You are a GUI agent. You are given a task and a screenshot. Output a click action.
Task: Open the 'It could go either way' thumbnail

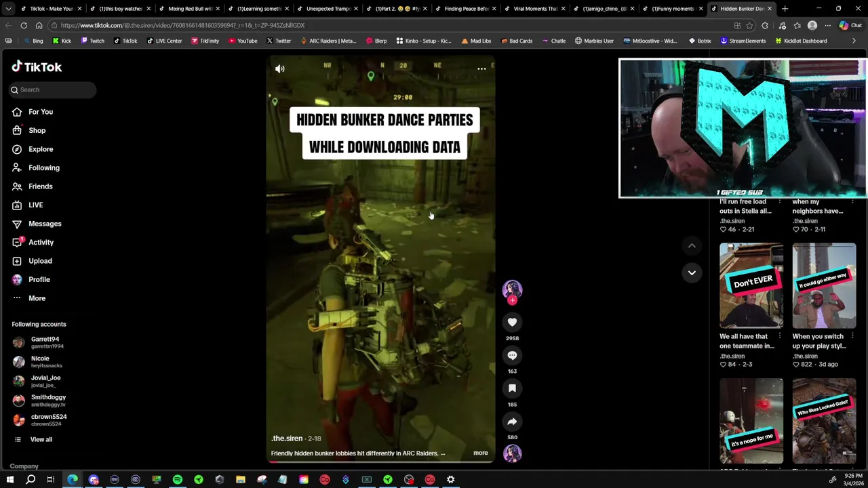coord(824,285)
